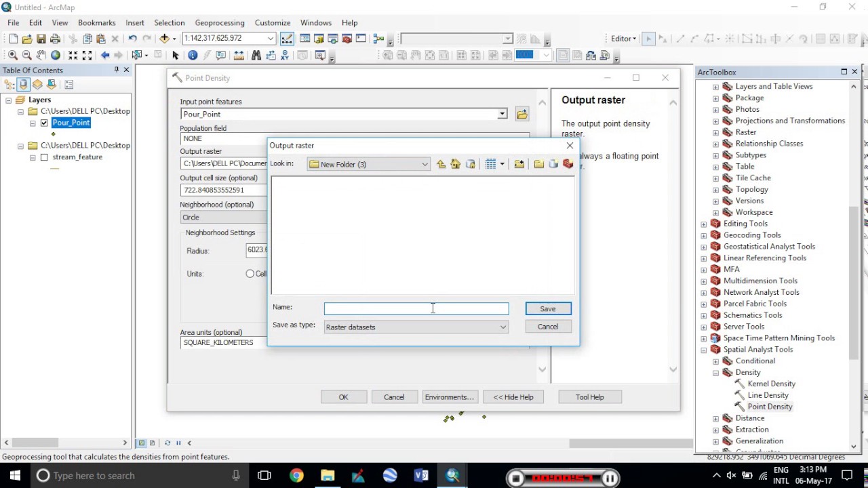Screen dimensions: 868x488
Task: Expand the Distance toolset
Action: click(716, 418)
